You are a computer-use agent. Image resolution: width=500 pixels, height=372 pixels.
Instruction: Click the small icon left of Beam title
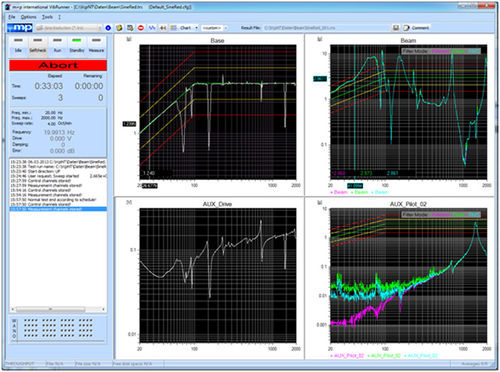(320, 39)
